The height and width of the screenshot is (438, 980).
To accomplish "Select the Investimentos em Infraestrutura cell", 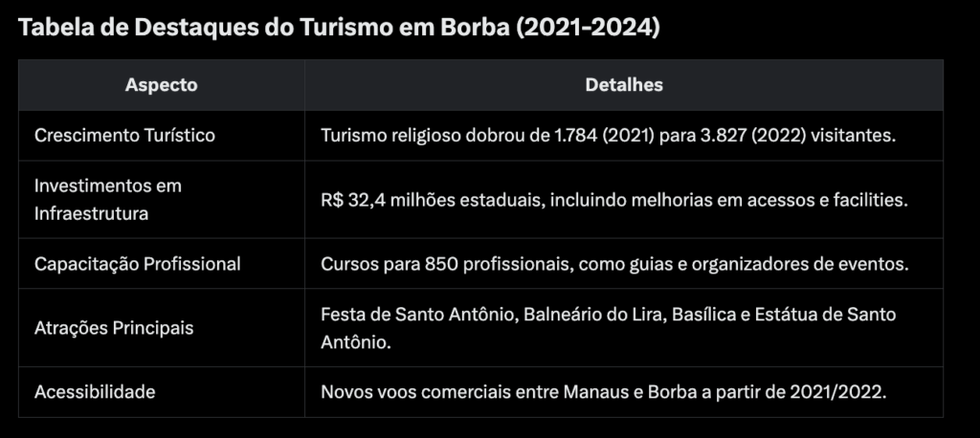I will (107, 199).
